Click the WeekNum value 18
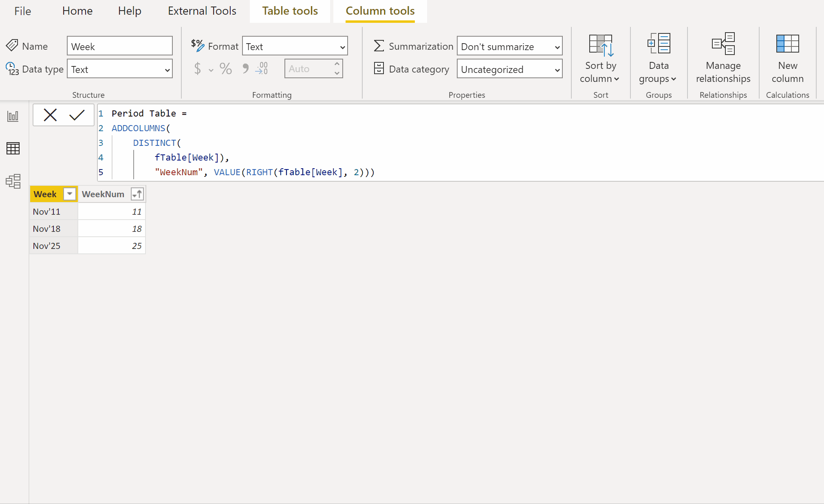Viewport: 824px width, 504px height. 112,229
